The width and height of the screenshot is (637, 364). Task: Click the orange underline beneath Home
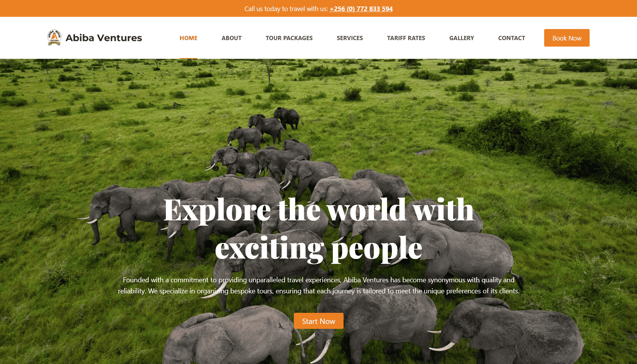pyautogui.click(x=188, y=58)
